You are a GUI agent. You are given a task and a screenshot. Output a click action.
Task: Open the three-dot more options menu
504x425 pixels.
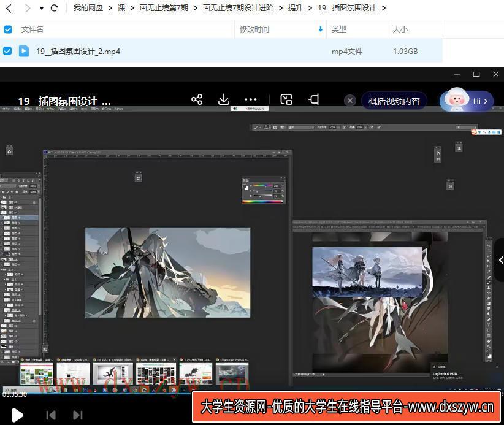pyautogui.click(x=251, y=99)
